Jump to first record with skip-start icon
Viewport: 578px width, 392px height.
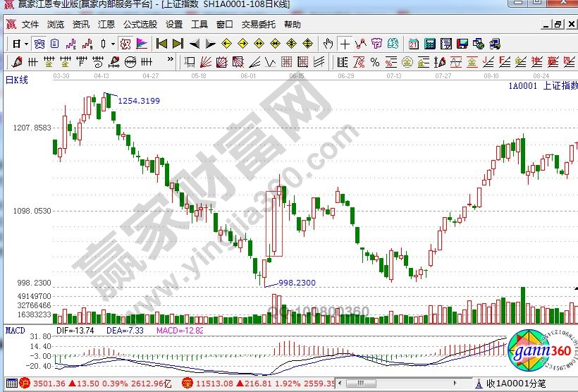pyautogui.click(x=161, y=44)
